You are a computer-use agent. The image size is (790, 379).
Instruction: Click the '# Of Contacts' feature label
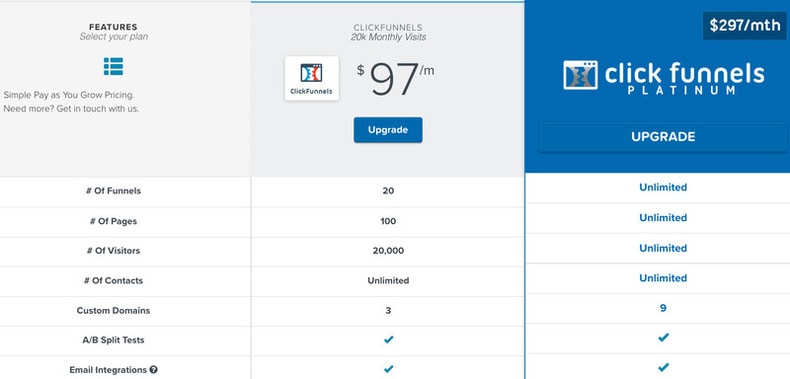[113, 281]
